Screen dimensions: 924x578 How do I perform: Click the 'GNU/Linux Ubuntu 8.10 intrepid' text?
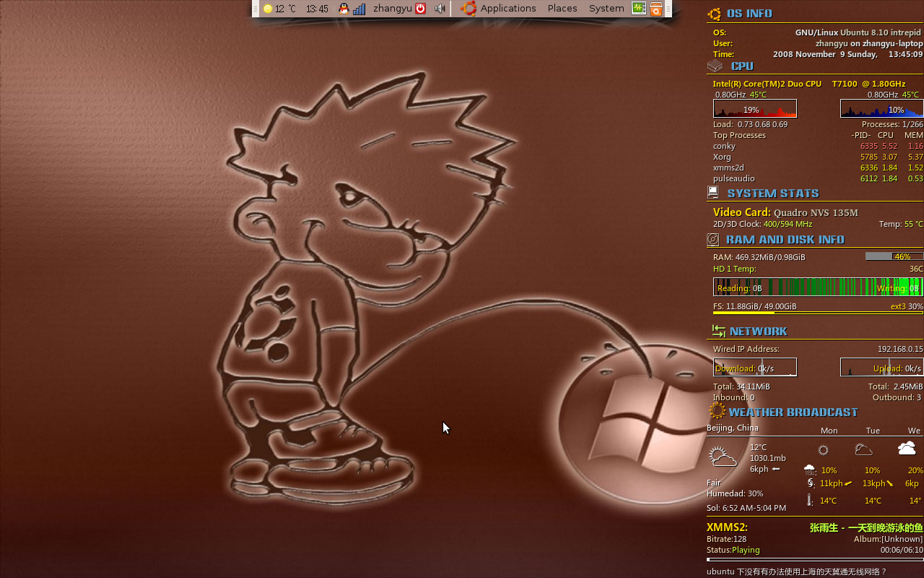858,33
